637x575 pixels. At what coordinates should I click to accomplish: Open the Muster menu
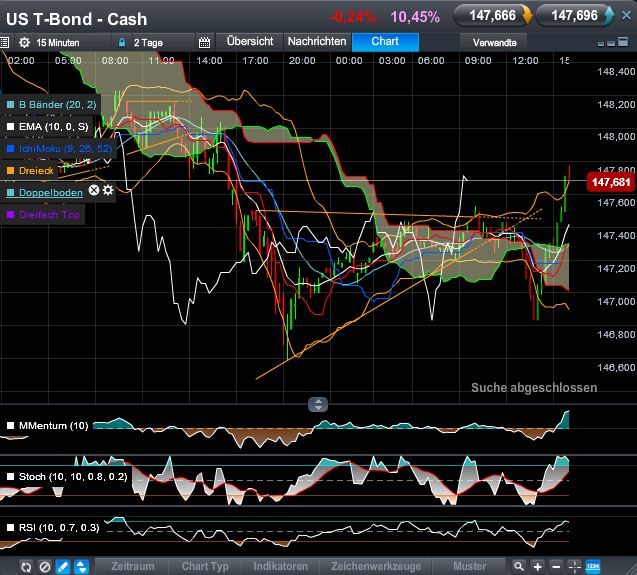(x=470, y=566)
